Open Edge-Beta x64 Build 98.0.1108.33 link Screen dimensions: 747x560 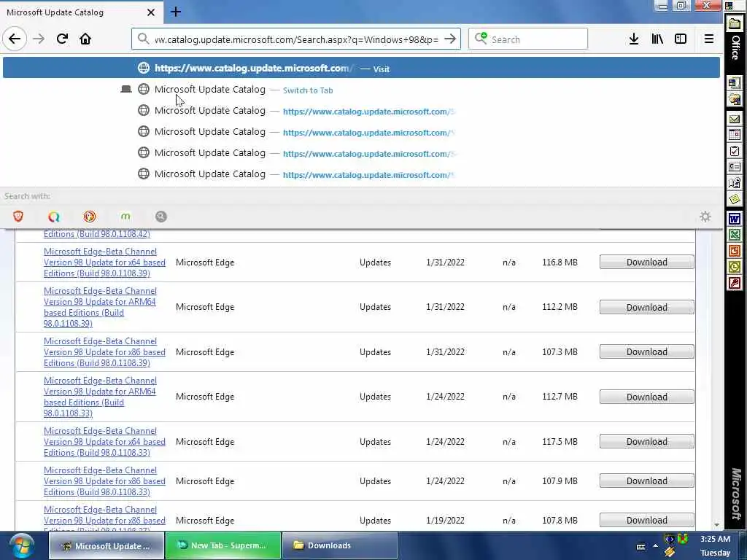coord(104,441)
